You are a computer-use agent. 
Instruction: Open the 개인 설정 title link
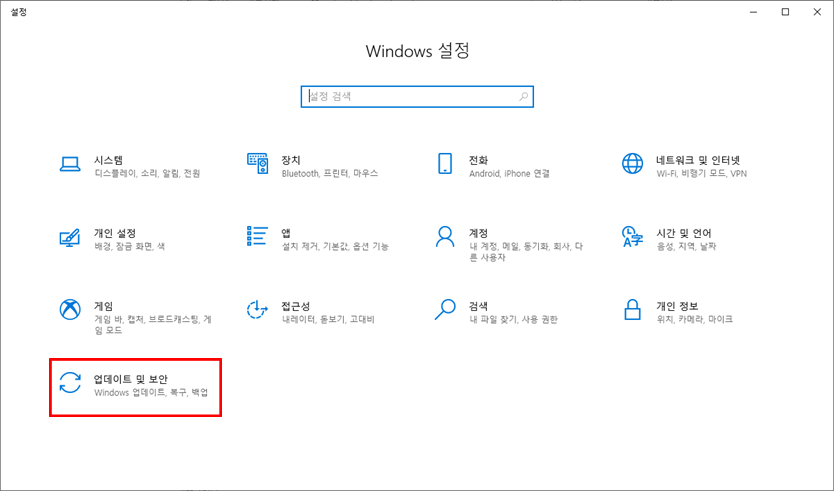pyautogui.click(x=115, y=233)
